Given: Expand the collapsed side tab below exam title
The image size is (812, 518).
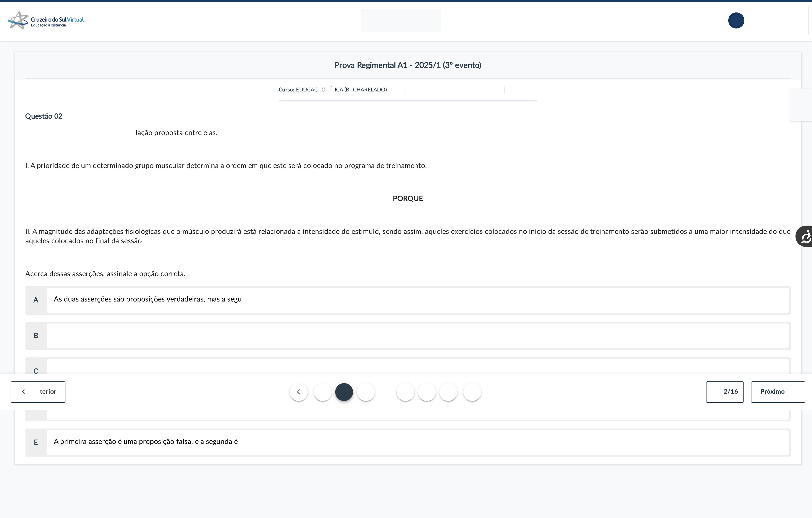Looking at the screenshot, I should pyautogui.click(x=801, y=105).
